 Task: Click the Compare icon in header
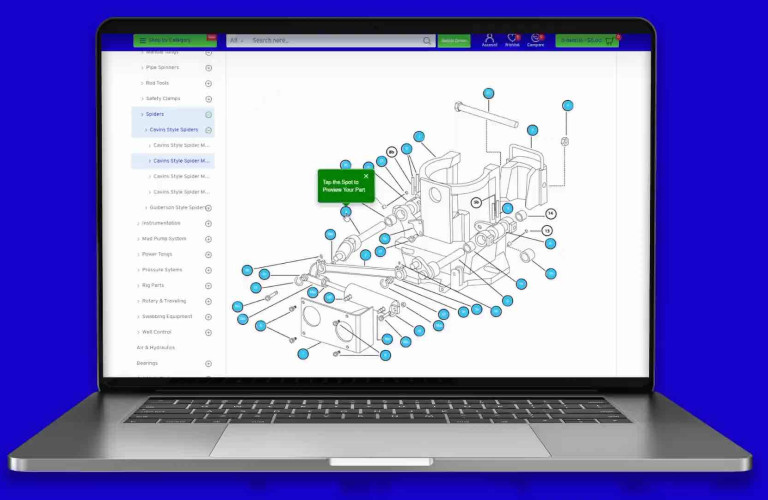coord(537,39)
